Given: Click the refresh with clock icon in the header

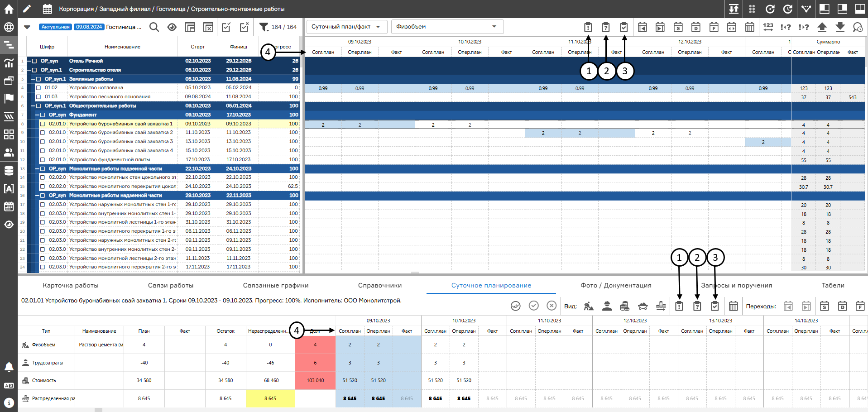Looking at the screenshot, I should pyautogui.click(x=788, y=9).
